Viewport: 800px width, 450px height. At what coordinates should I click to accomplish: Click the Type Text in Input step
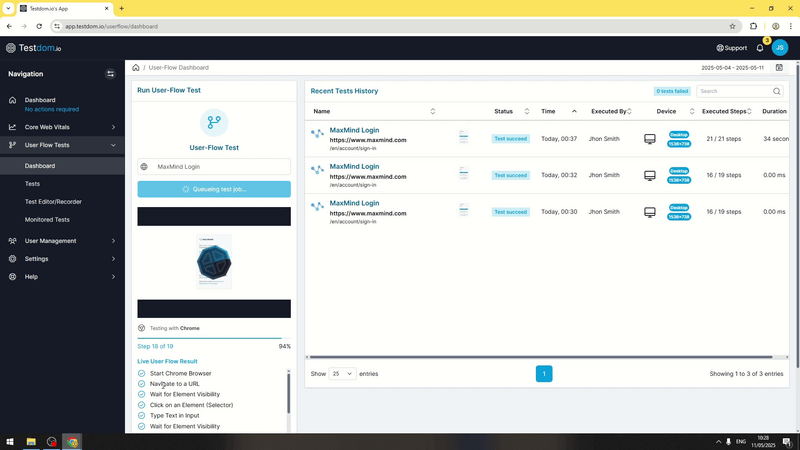point(174,415)
